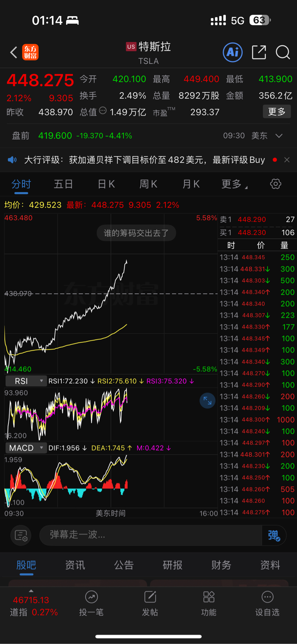
Task: Tap the 弹幕走一波 comment input field
Action: point(151,535)
